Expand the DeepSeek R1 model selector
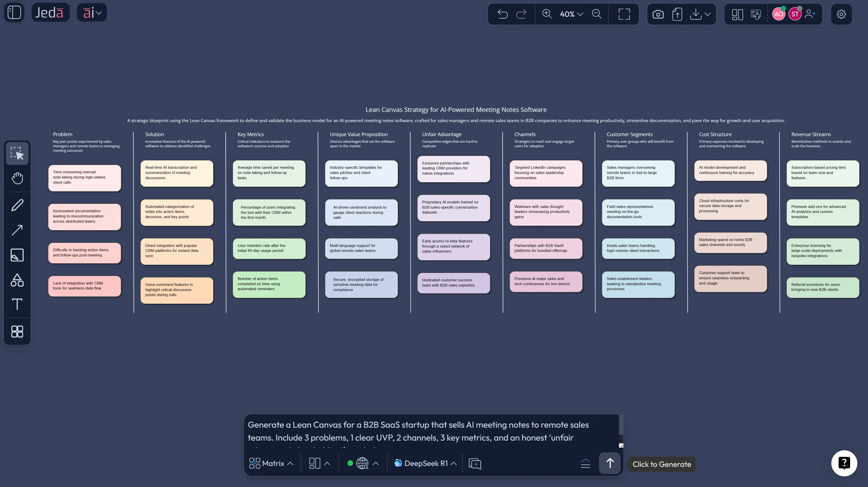 (x=425, y=463)
